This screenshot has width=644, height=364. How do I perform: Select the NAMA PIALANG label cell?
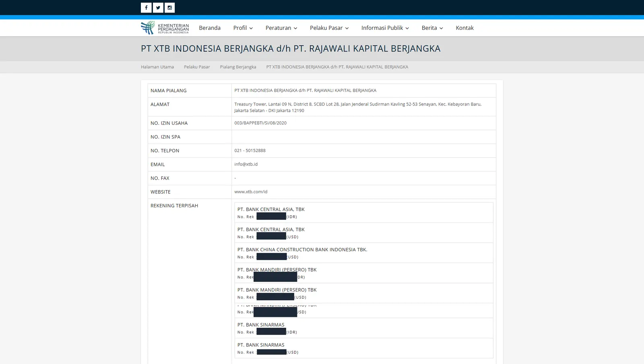point(190,91)
